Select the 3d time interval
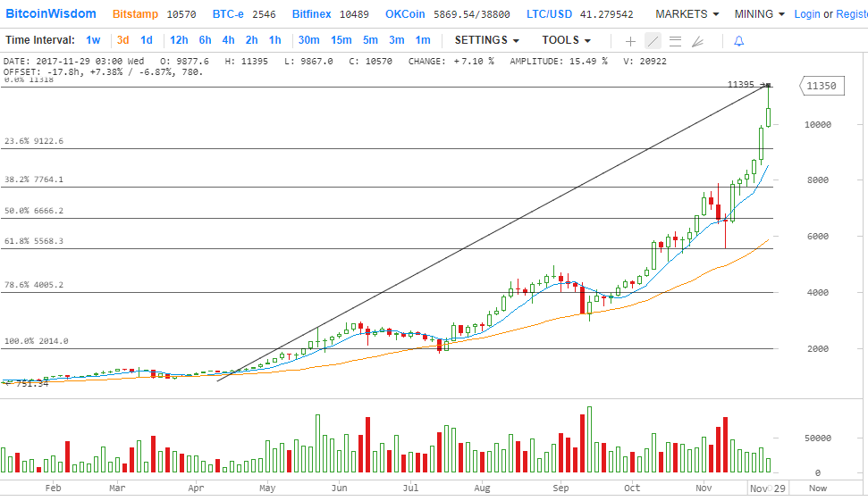The width and height of the screenshot is (868, 501). pyautogui.click(x=122, y=40)
